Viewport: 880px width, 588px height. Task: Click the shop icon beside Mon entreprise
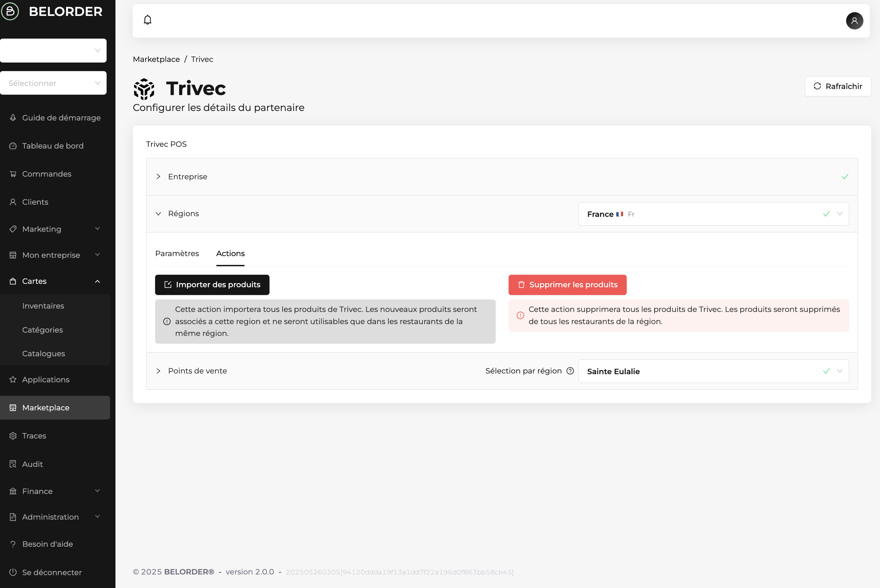(x=13, y=255)
